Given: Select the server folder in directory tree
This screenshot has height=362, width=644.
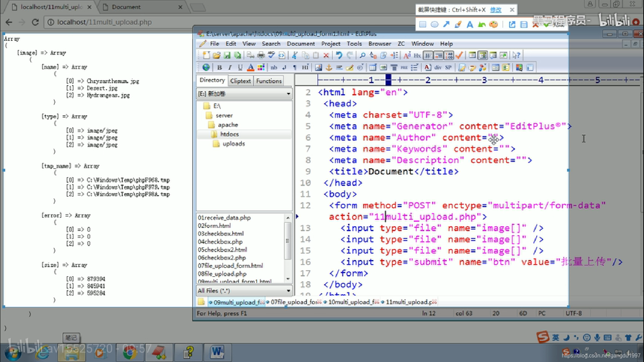Looking at the screenshot, I should tap(224, 116).
